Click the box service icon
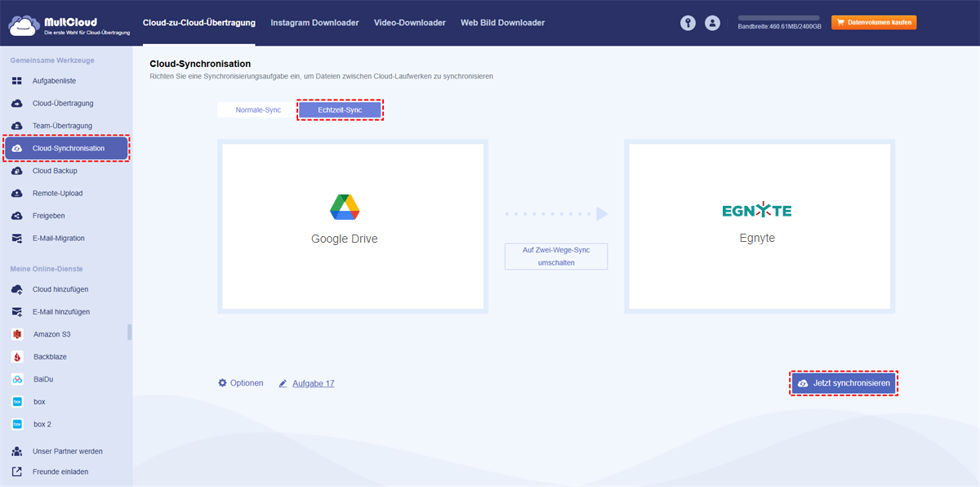This screenshot has height=487, width=980. [x=17, y=402]
